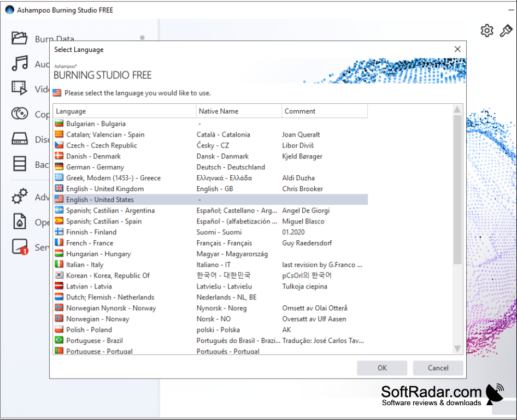This screenshot has width=517, height=420.
Task: Click the Polish flag icon
Action: 59,329
